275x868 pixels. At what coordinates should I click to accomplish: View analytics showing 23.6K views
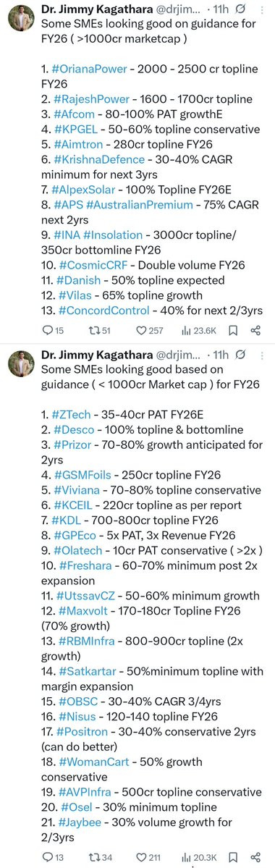[198, 331]
